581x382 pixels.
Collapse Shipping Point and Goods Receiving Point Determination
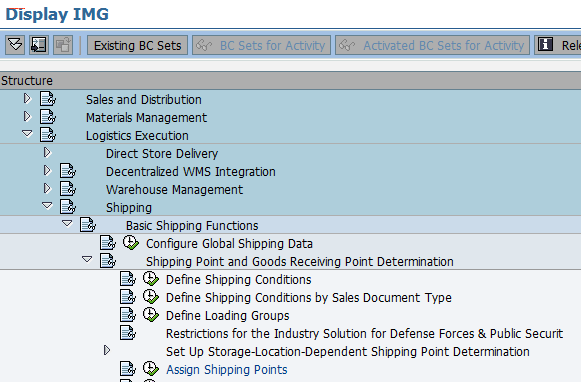pos(87,259)
